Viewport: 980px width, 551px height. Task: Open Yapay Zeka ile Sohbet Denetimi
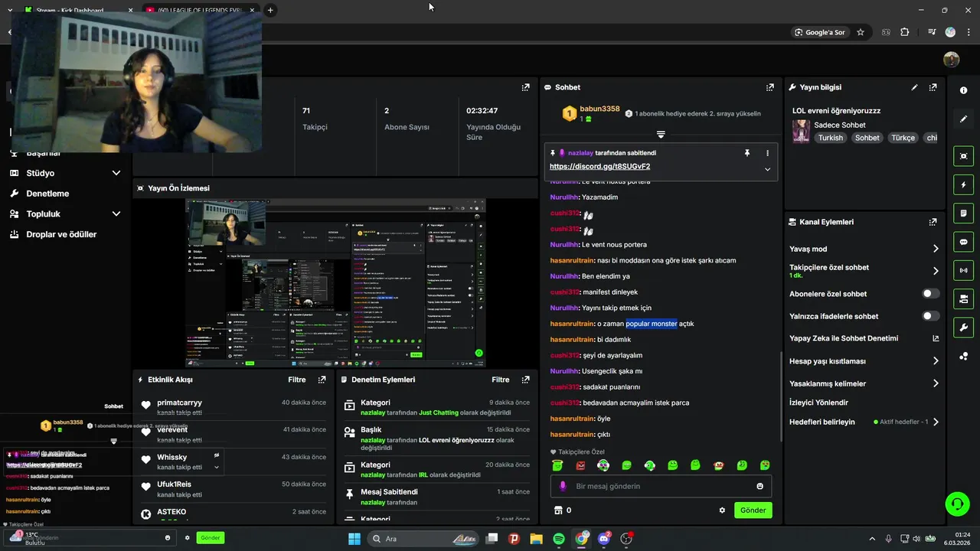point(864,338)
